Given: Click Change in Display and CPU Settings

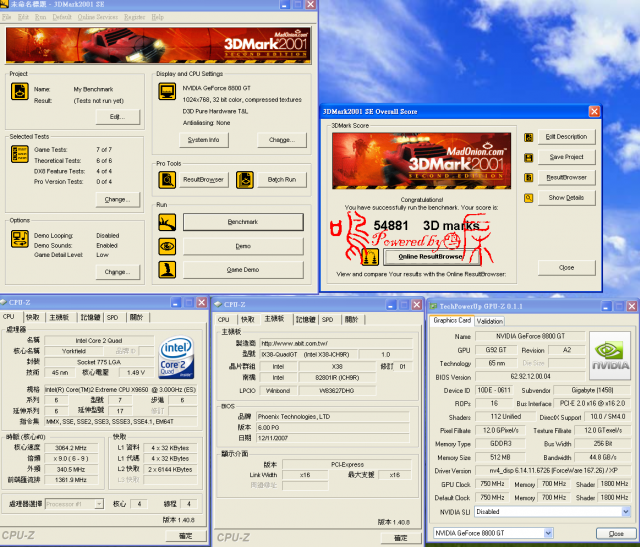Looking at the screenshot, I should [282, 140].
